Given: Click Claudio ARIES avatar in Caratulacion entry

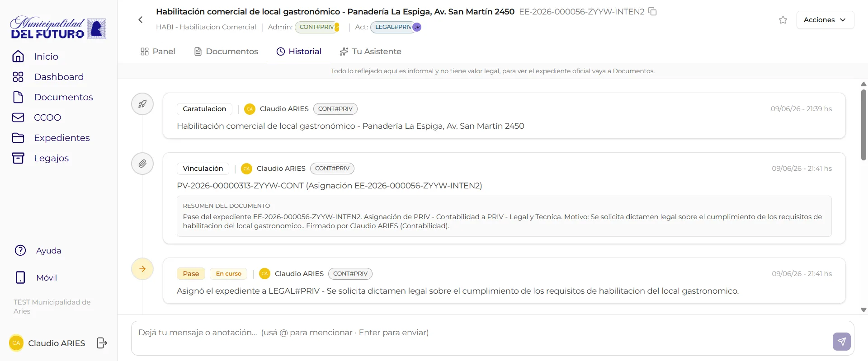Looking at the screenshot, I should tap(250, 109).
